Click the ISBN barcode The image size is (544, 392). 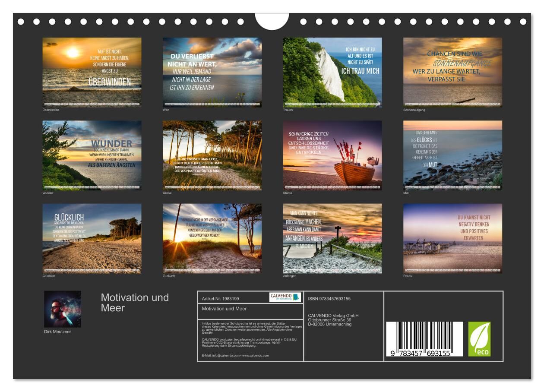(x=424, y=339)
